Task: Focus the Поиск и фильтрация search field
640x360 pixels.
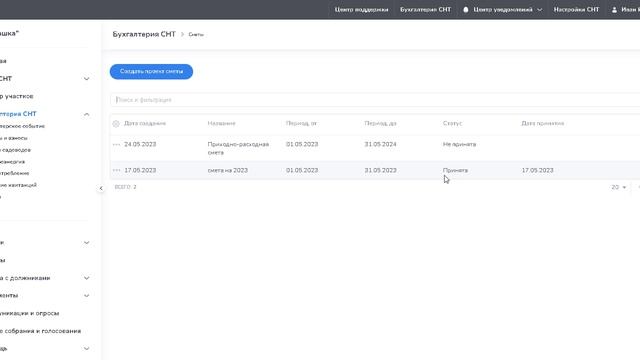Action: tap(375, 100)
